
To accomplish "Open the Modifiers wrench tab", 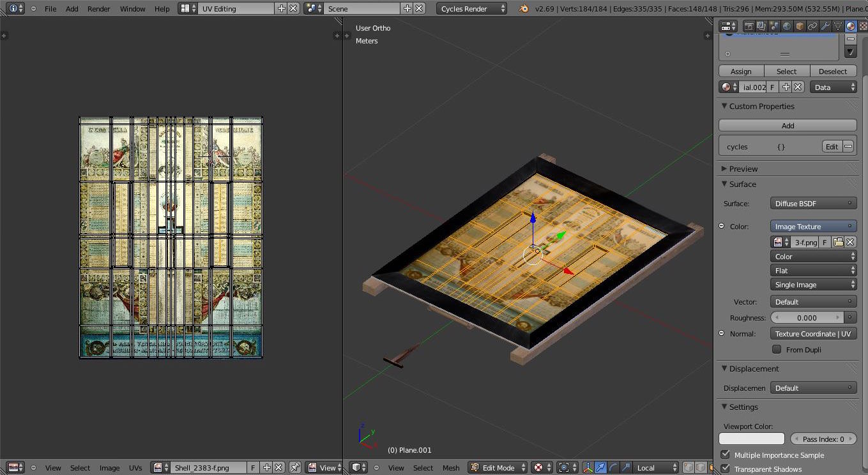I will click(825, 26).
